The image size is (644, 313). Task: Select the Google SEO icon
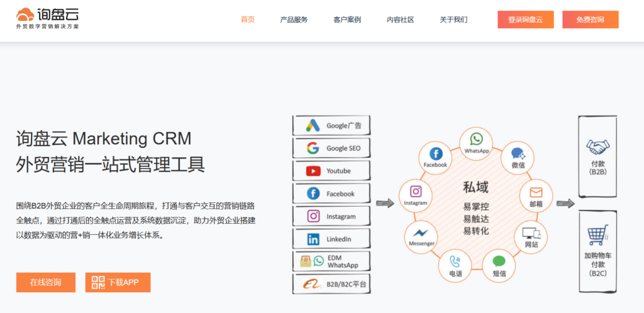tap(313, 148)
